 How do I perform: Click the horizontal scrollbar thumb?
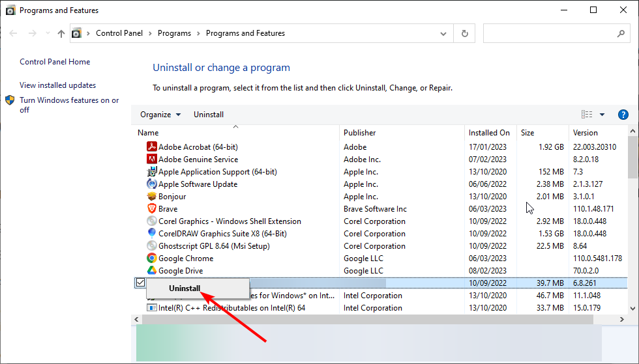368,320
